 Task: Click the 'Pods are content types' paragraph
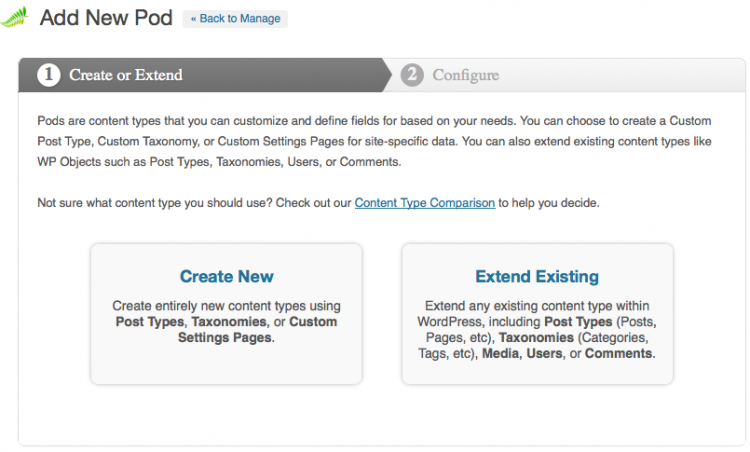(375, 141)
